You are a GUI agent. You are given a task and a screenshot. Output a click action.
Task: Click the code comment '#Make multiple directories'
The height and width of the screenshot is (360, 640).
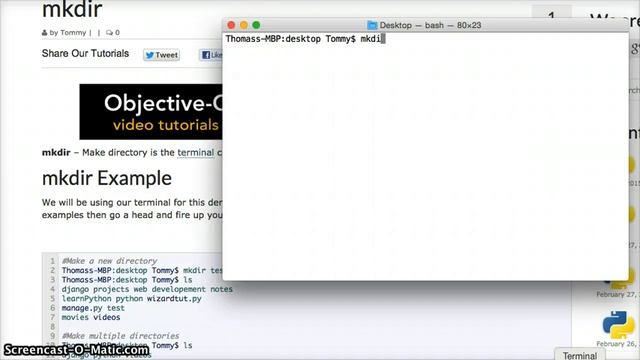pos(120,336)
